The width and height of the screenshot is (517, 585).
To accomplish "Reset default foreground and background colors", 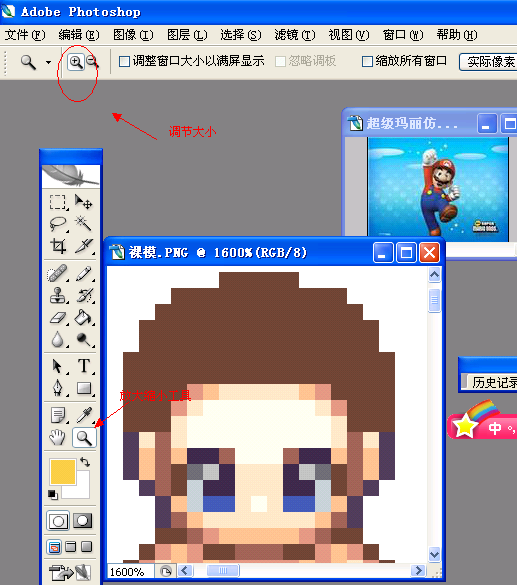I will (53, 494).
